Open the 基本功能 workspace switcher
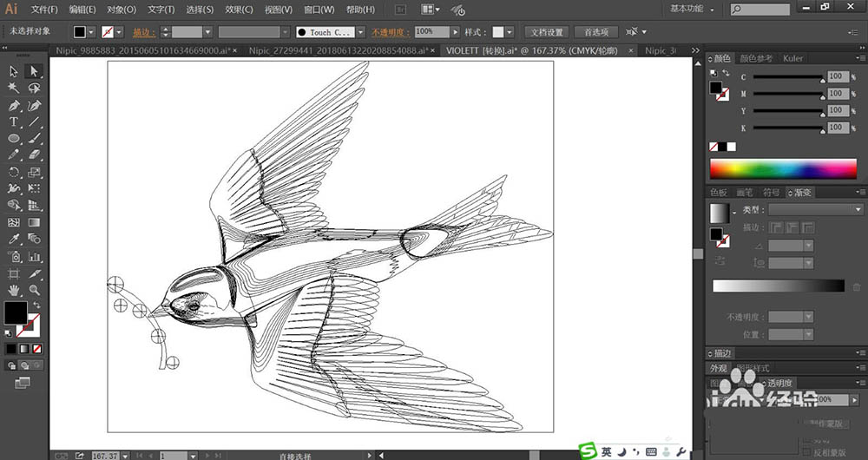 pos(692,9)
